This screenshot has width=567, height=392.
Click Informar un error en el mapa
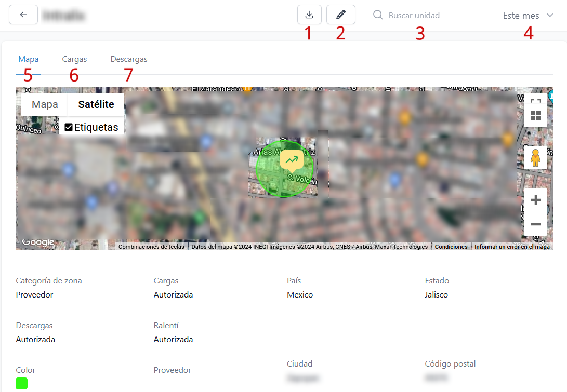512,247
